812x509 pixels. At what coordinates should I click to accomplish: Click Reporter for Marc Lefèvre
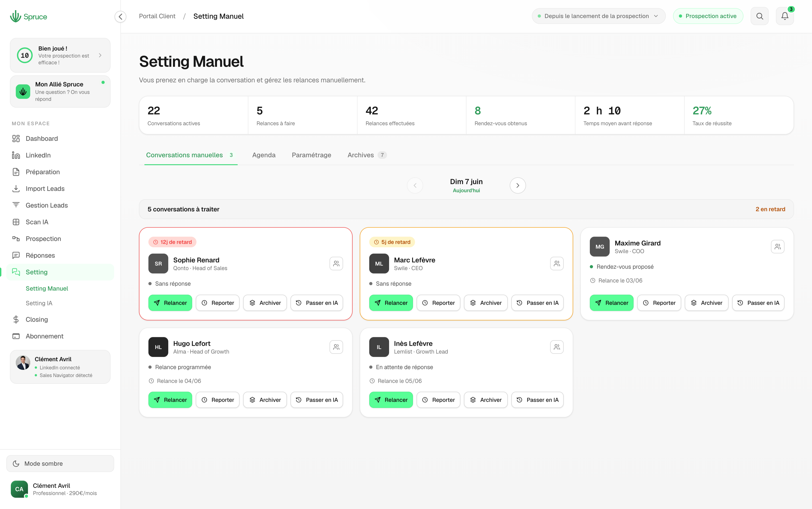point(438,303)
